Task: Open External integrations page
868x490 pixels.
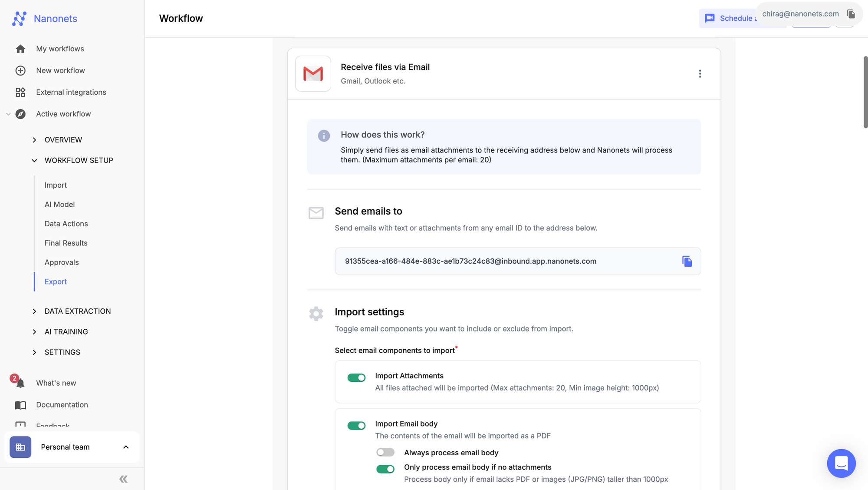Action: pyautogui.click(x=71, y=92)
